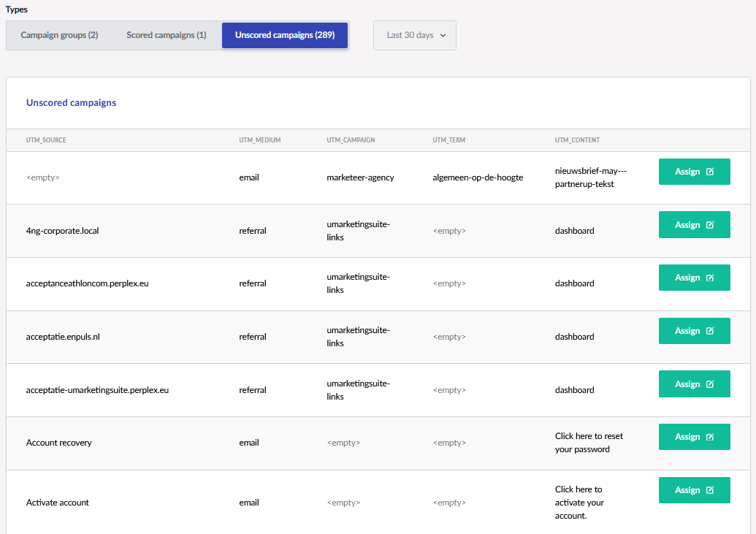Assign the 4ng-corporate.local referral campaign
The width and height of the screenshot is (756, 534).
(695, 225)
